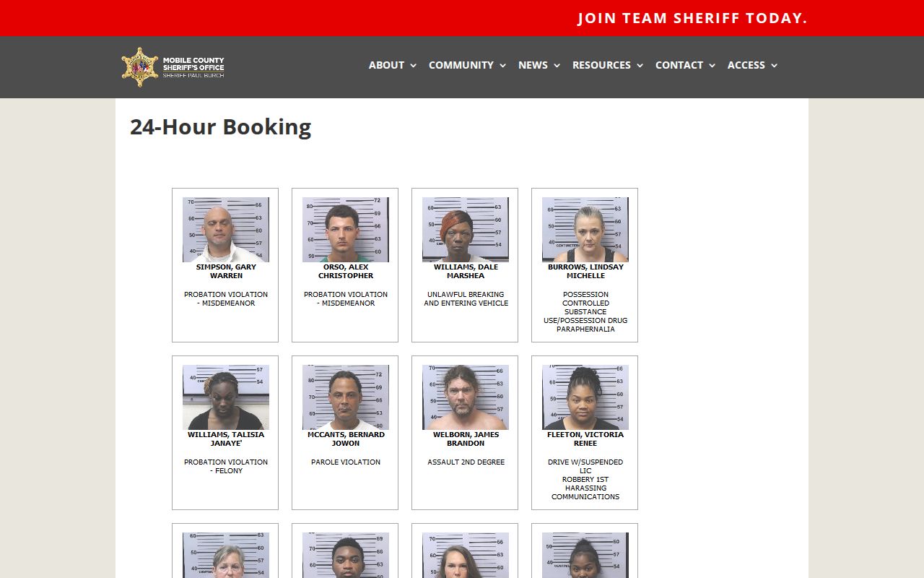924x578 pixels.
Task: Click the Probation Violation - Felony charge
Action: pos(226,467)
